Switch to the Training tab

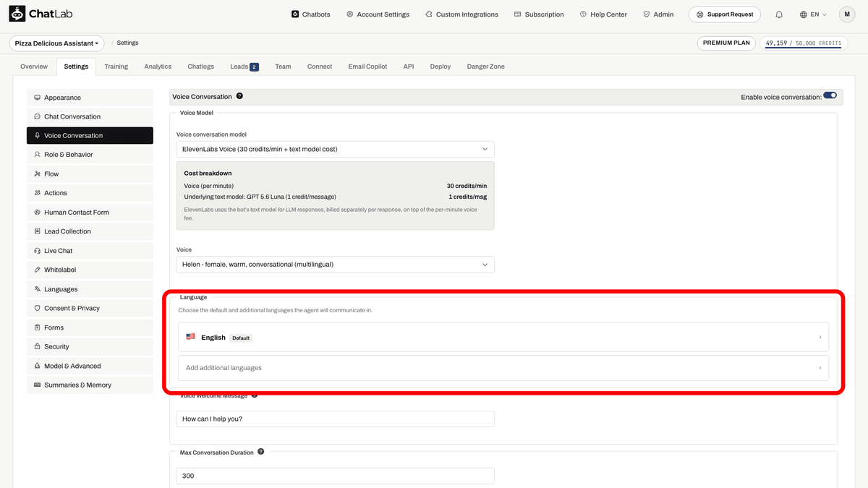coord(116,67)
